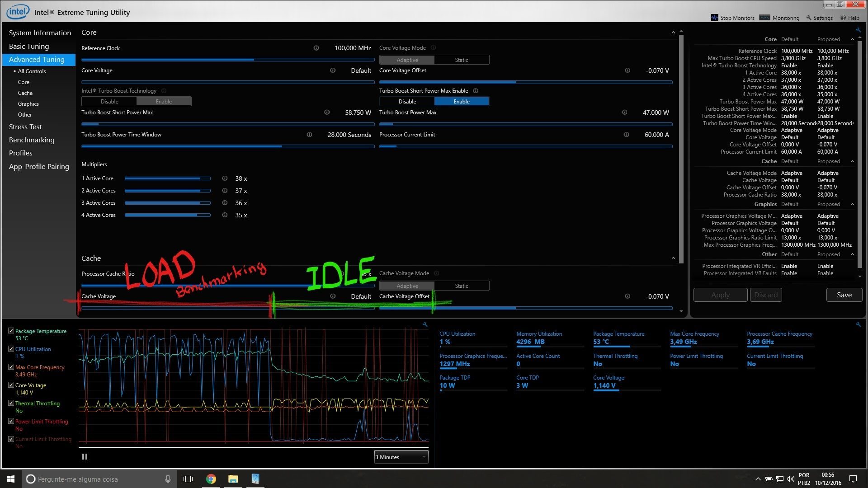Pause the monitoring graph
This screenshot has height=488, width=868.
pos(85,457)
